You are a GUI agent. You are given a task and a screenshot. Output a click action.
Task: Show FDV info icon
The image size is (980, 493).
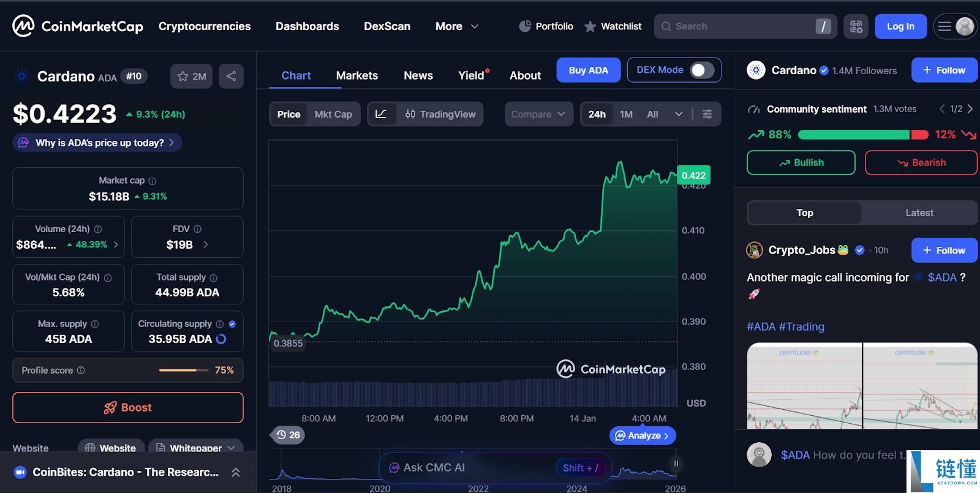(x=197, y=229)
